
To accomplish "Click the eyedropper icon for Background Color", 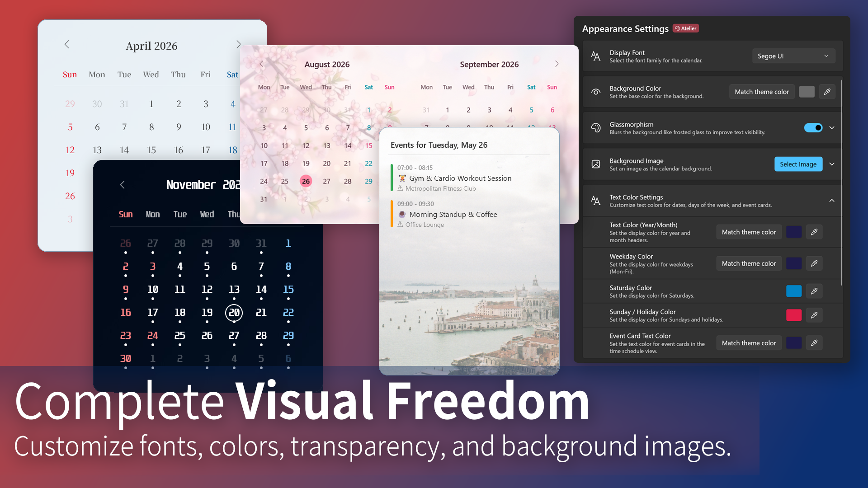I will click(x=827, y=92).
